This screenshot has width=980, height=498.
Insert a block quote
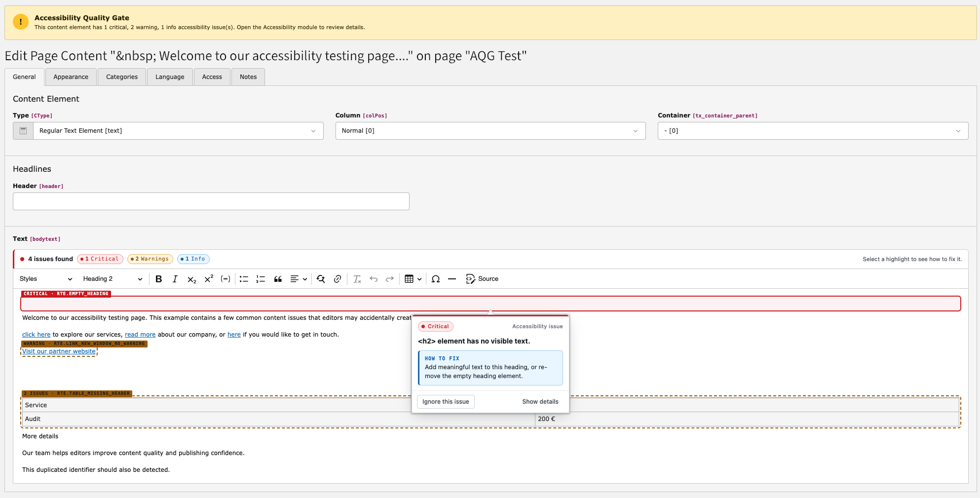[x=278, y=279]
